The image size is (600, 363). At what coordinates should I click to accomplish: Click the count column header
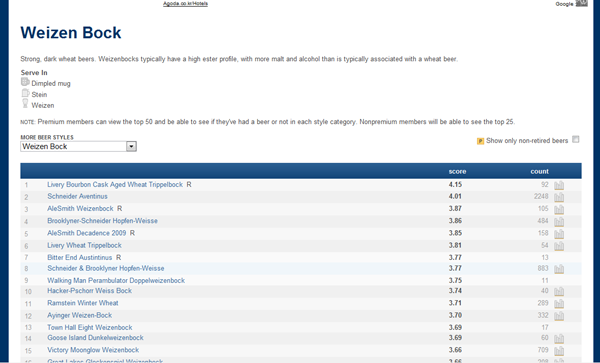pos(540,171)
